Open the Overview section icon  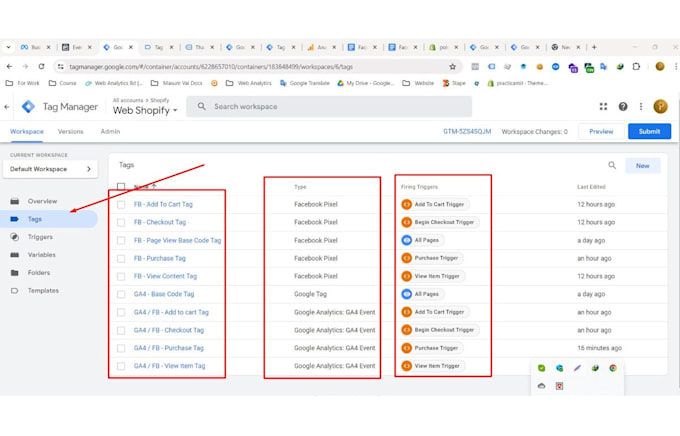click(15, 201)
